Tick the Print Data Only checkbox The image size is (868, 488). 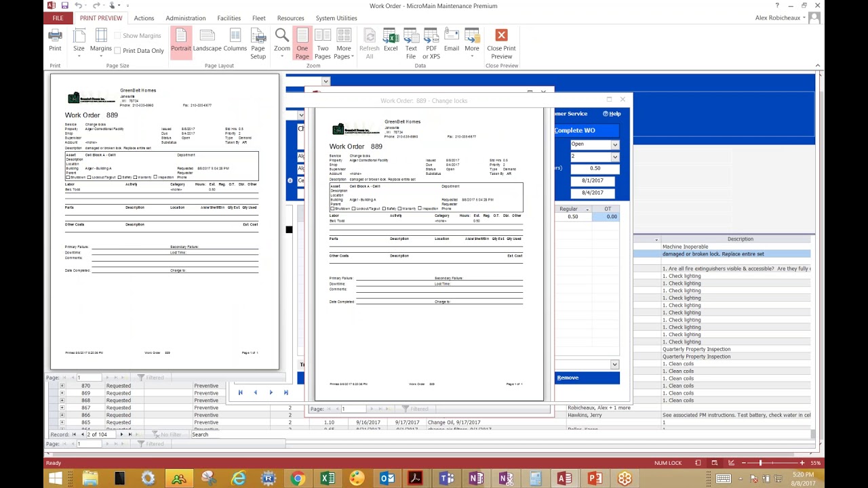(117, 51)
